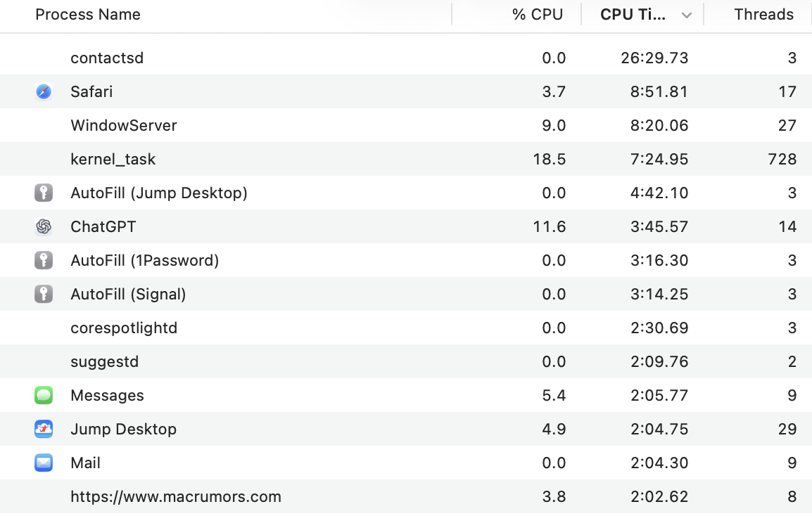The width and height of the screenshot is (812, 516).
Task: Click the macrumors thread count 8
Action: [792, 496]
